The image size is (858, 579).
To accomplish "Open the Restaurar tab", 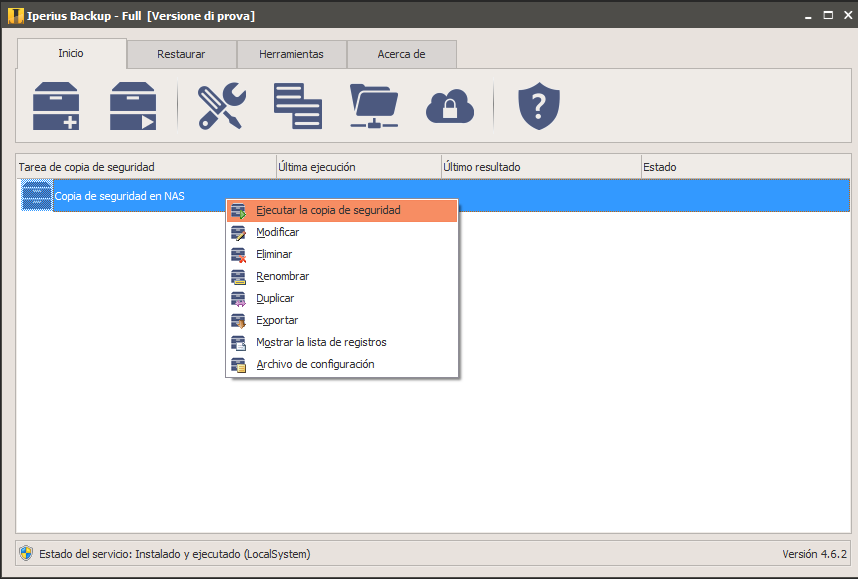I will (182, 54).
